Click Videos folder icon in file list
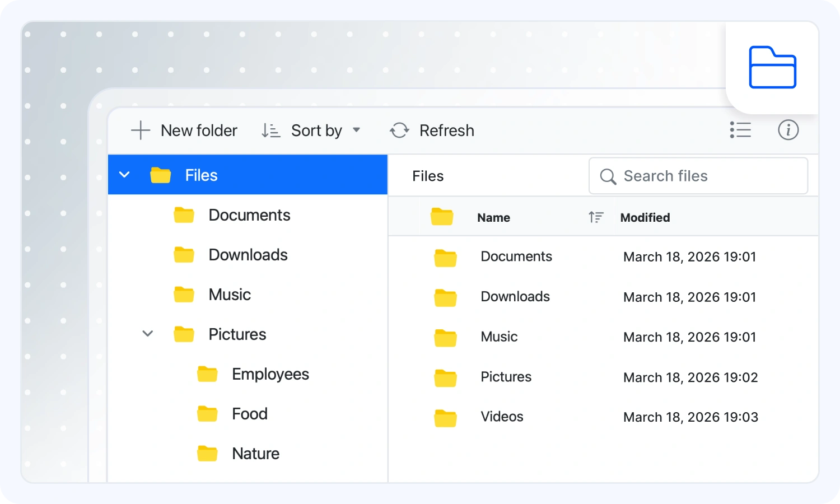This screenshot has width=840, height=504. coord(445,418)
